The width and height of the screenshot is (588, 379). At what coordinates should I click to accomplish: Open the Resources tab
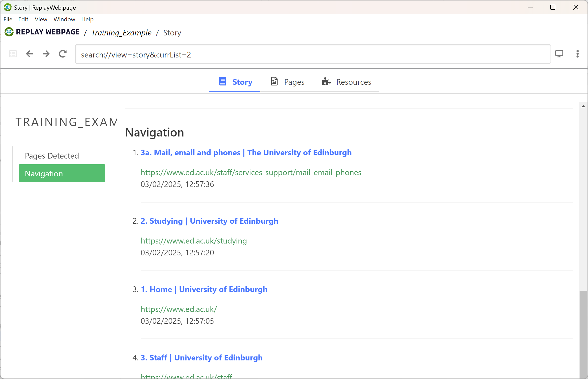pos(346,82)
